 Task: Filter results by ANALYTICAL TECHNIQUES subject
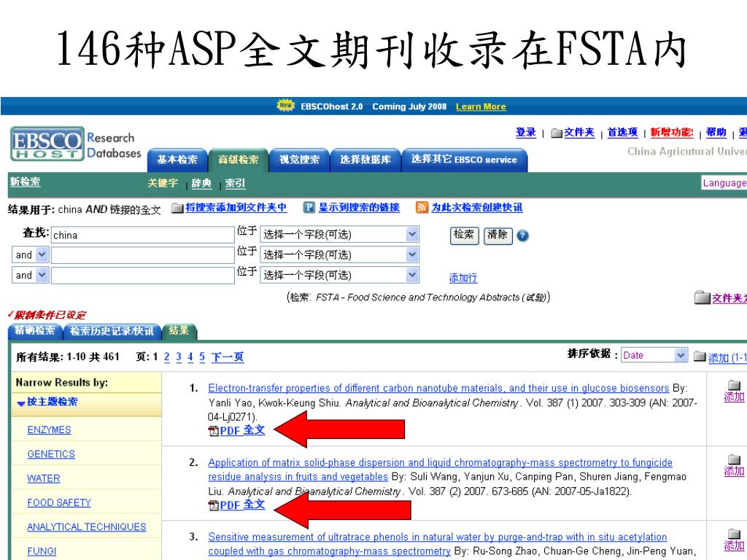[x=87, y=527]
